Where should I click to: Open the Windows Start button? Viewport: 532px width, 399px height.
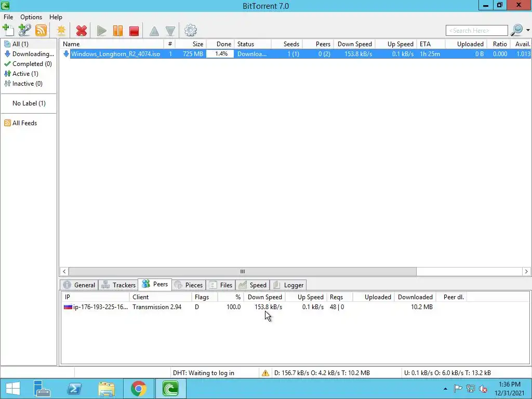[x=13, y=389]
